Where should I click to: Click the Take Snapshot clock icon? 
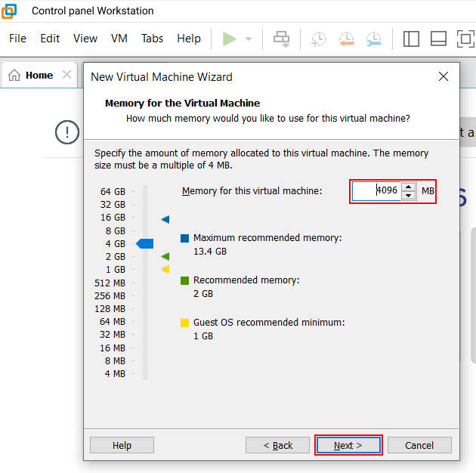pos(319,39)
